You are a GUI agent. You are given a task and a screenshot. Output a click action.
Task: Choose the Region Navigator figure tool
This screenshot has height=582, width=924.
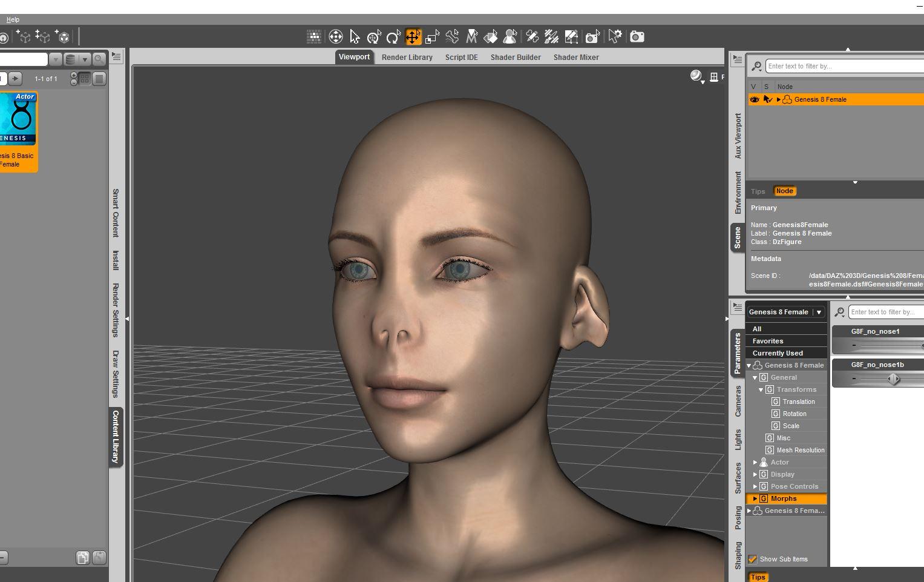510,37
